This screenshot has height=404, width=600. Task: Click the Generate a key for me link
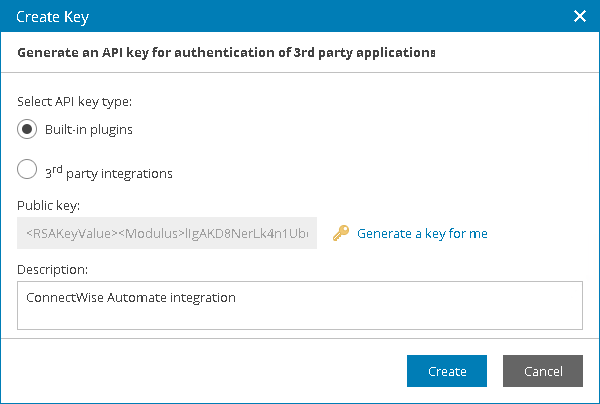pyautogui.click(x=422, y=234)
